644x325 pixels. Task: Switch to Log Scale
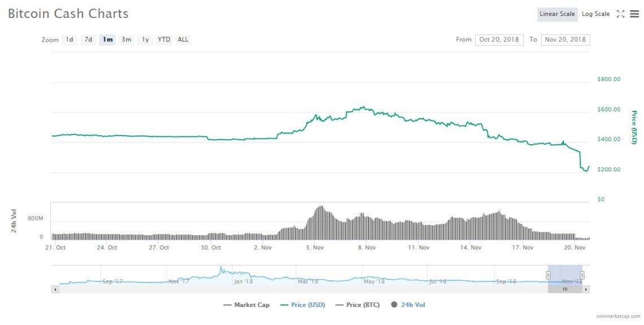pos(595,14)
